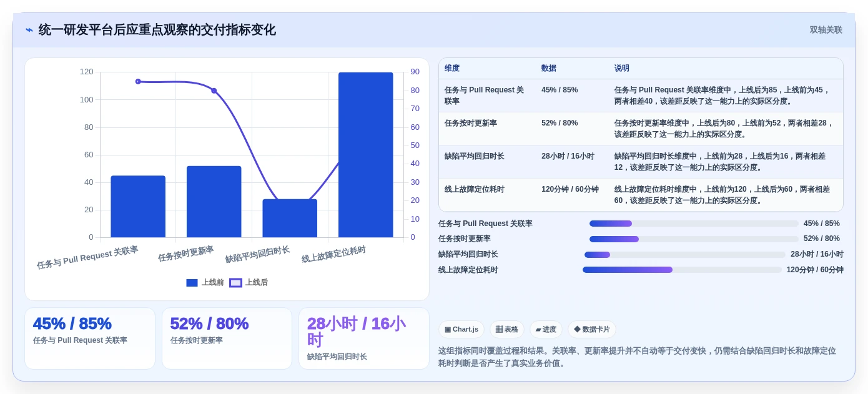
Task: Click the diamond icon in 数据卡片 chip
Action: [x=577, y=330]
